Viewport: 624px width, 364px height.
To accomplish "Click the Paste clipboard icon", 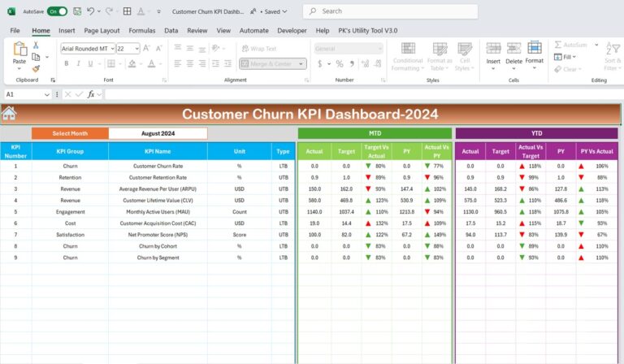I will 19,49.
